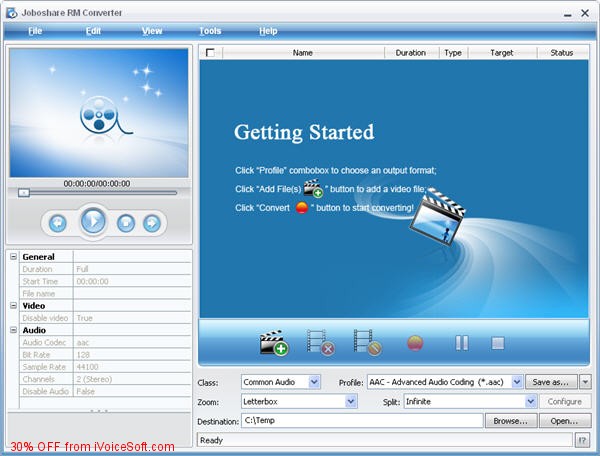
Task: Click the Disable video value 'True'
Action: click(132, 318)
